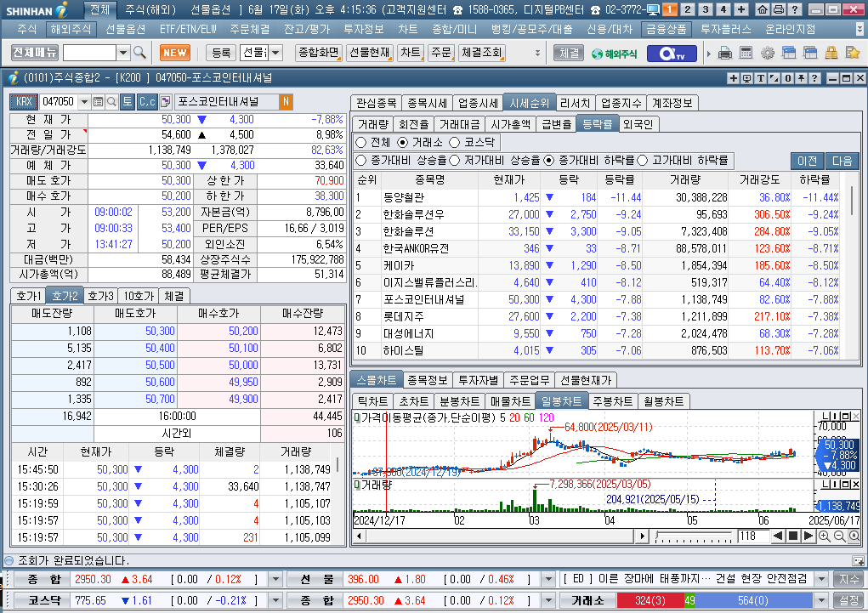Open the 해외주식 menu

71,29
